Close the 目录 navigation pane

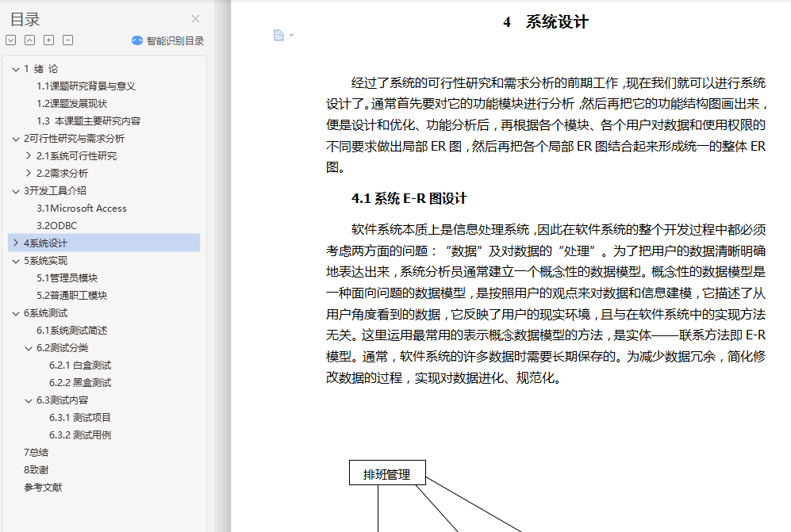point(195,19)
